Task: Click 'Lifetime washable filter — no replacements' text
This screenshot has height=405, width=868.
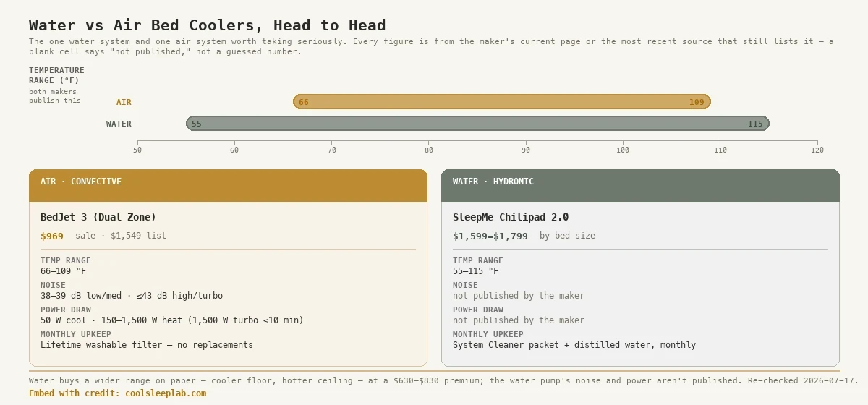Action: [x=147, y=345]
